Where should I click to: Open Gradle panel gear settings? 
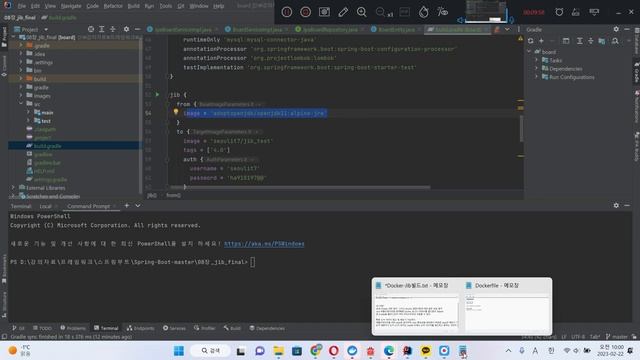click(x=616, y=29)
